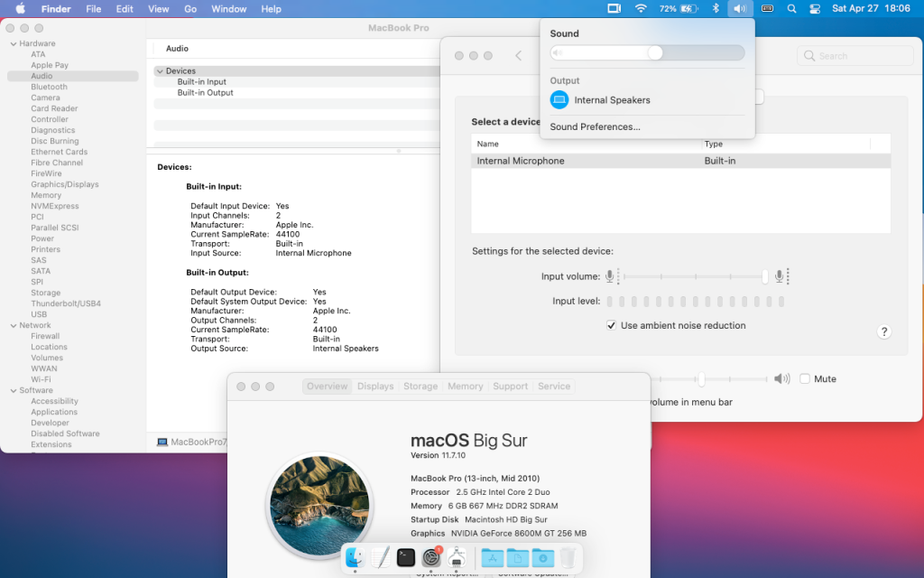Image resolution: width=924 pixels, height=578 pixels.
Task: Switch to the Storage tab
Action: tap(420, 387)
